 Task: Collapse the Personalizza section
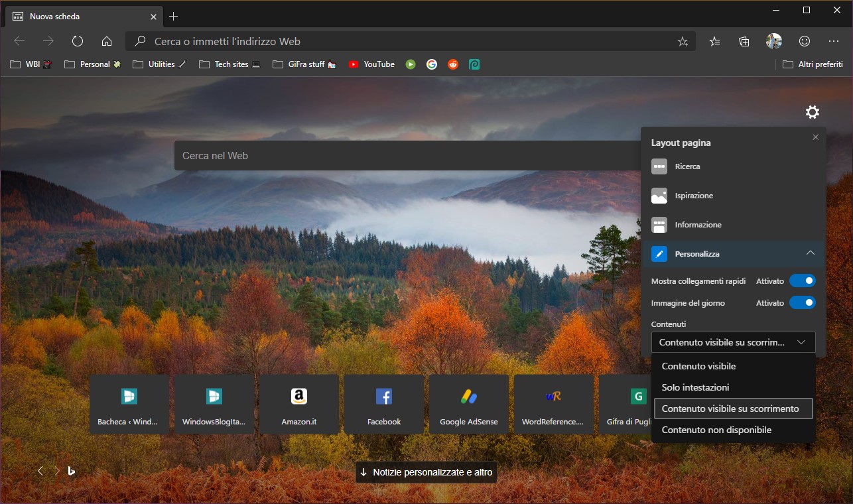[733, 254]
